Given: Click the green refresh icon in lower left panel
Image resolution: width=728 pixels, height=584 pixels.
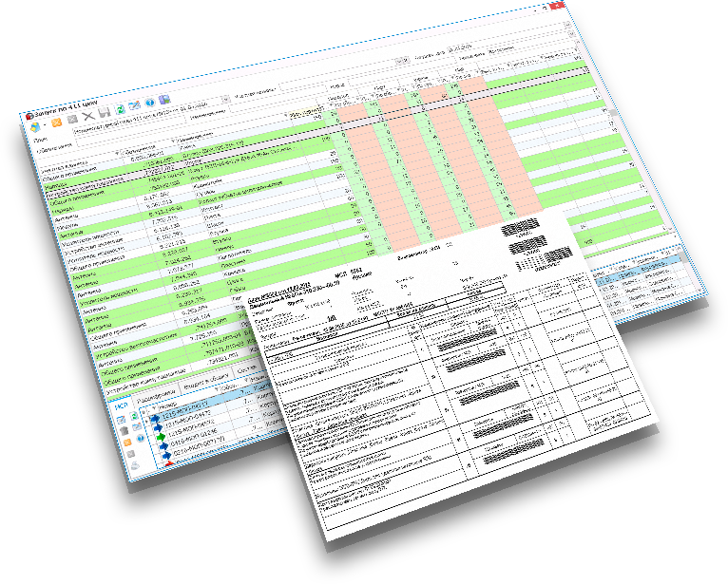Looking at the screenshot, I should (134, 416).
